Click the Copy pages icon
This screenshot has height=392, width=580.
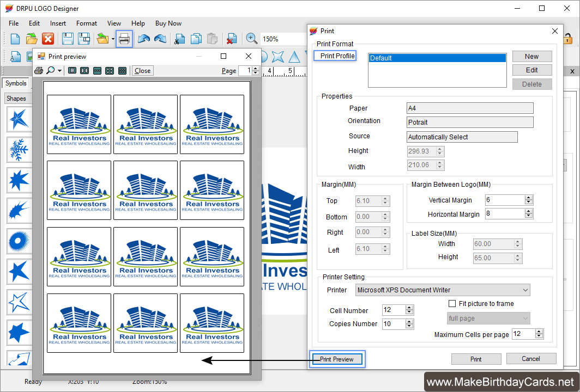196,39
